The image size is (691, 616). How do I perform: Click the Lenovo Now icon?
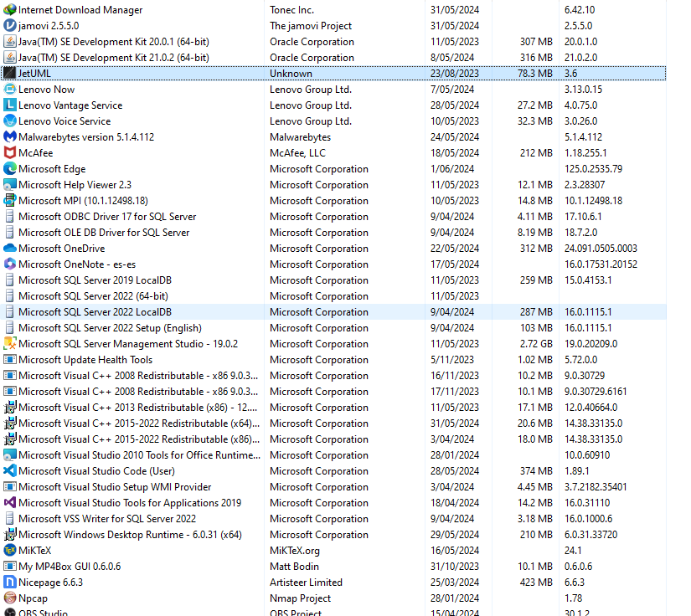click(10, 90)
